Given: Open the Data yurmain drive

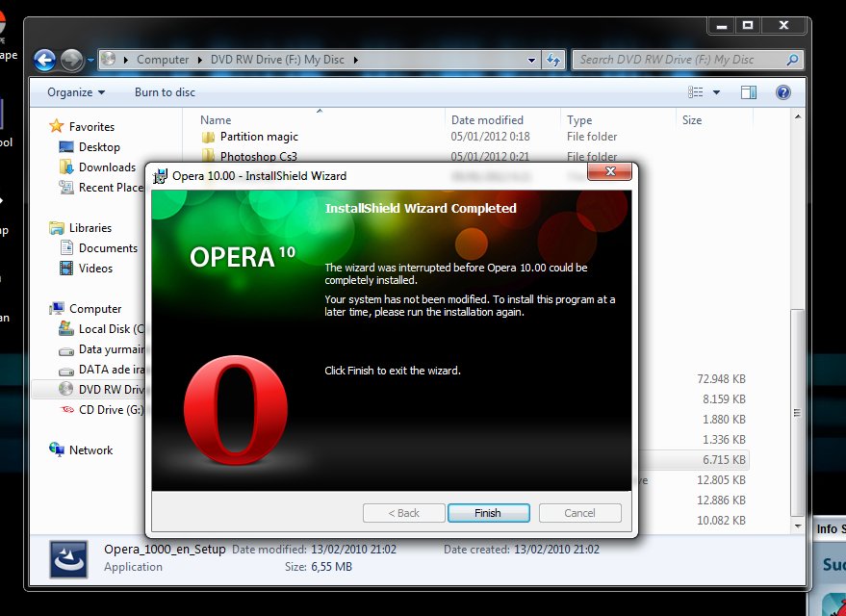Looking at the screenshot, I should (111, 349).
